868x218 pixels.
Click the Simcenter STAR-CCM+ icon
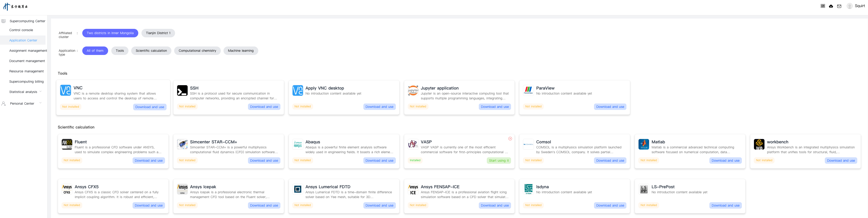[x=182, y=144]
